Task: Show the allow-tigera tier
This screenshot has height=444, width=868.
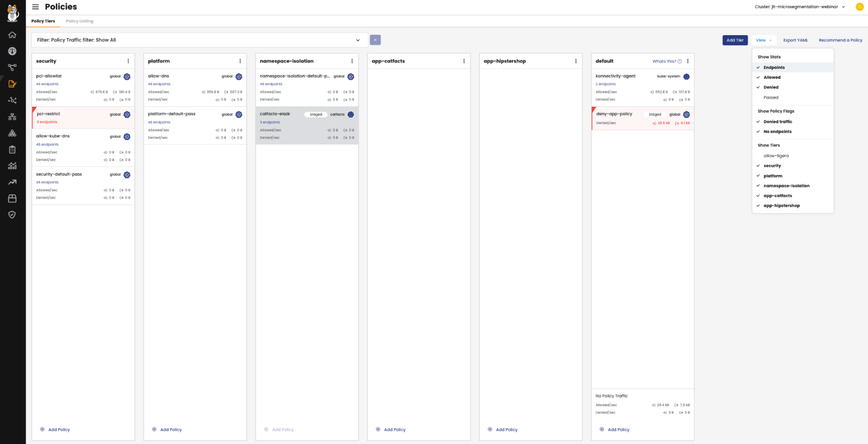Action: pos(792,156)
